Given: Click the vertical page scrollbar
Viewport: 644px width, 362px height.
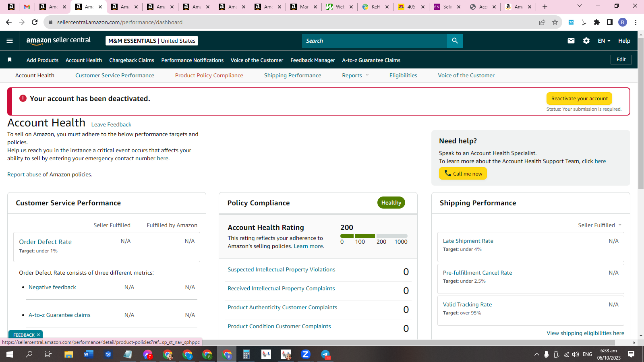Looking at the screenshot, I should [641, 113].
